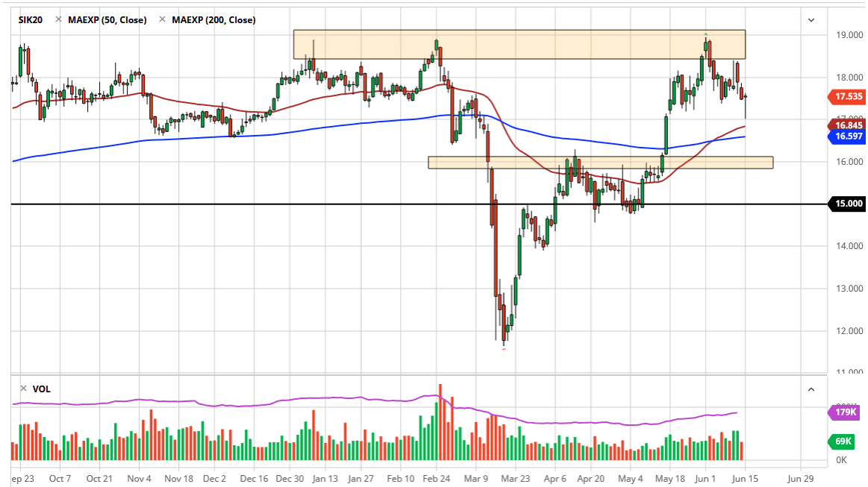Click the SIK20 symbol label
Viewport: 868px width, 487px height.
click(x=32, y=20)
